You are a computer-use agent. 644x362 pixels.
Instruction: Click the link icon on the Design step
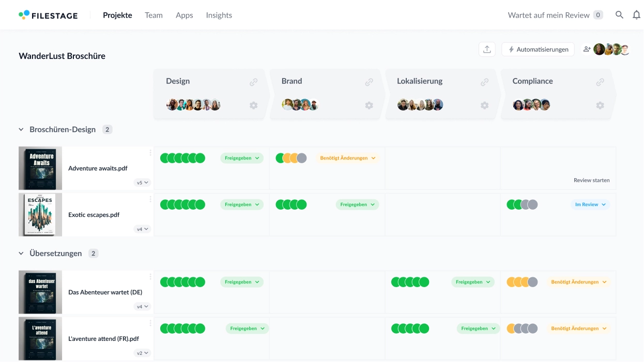[x=254, y=81]
